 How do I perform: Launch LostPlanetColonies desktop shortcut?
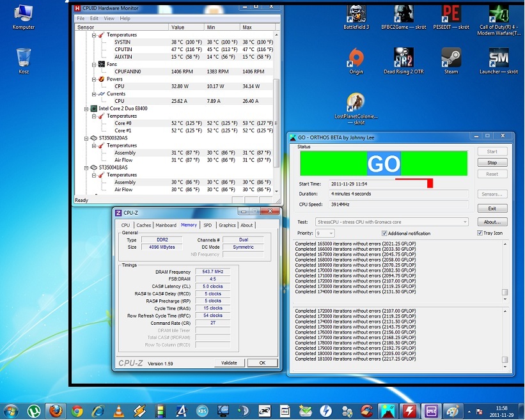coord(356,109)
